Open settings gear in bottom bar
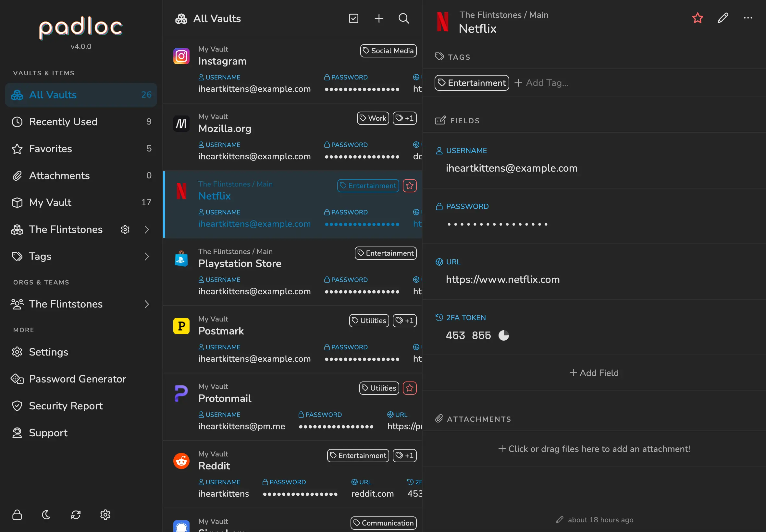Viewport: 766px width, 532px height. tap(105, 515)
